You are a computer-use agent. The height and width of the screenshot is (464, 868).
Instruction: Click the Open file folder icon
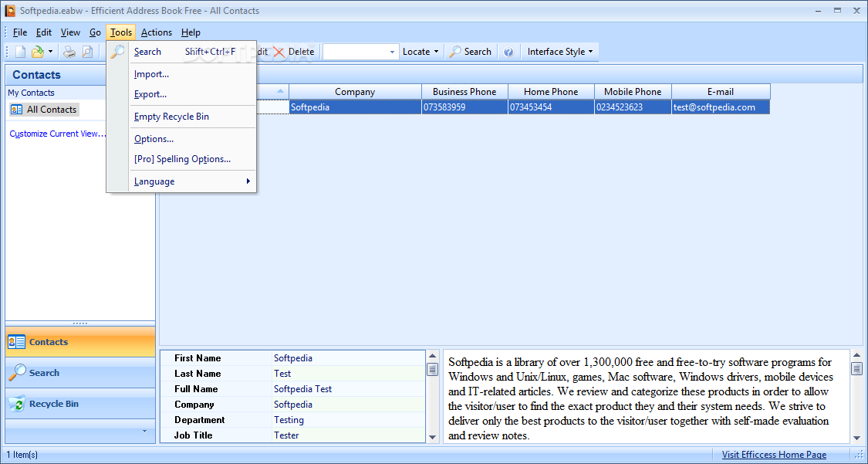pyautogui.click(x=38, y=52)
